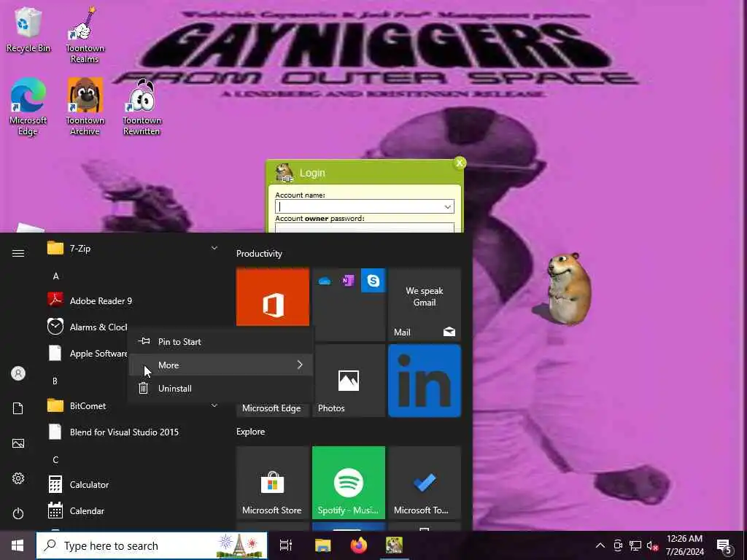Screen dimensions: 747x560
Task: Open the Action Center notifications icon
Action: [x=724, y=545]
